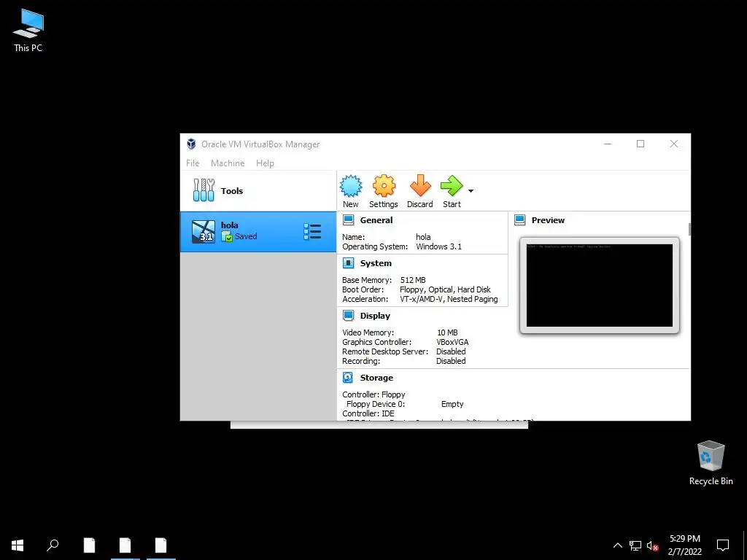Open the Help menu
The width and height of the screenshot is (747, 560).
[x=265, y=163]
